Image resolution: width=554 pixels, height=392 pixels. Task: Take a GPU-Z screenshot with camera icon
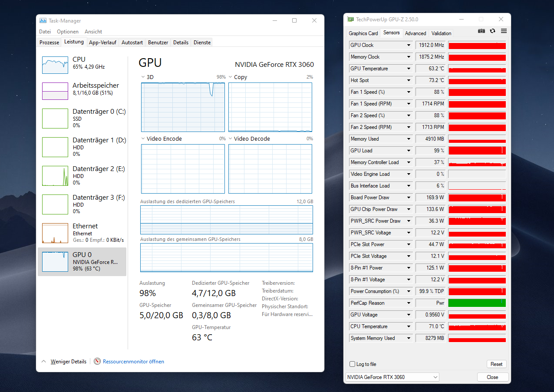(x=481, y=31)
